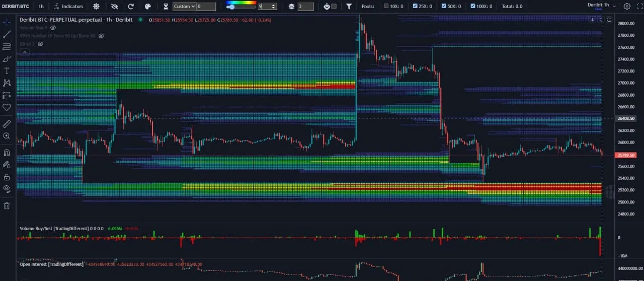Select the brush drawing tool
The width and height of the screenshot is (644, 281).
pyautogui.click(x=7, y=59)
